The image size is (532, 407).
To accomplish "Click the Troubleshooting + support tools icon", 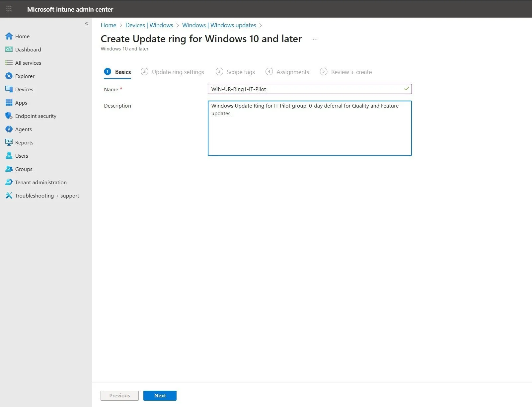I will [9, 196].
